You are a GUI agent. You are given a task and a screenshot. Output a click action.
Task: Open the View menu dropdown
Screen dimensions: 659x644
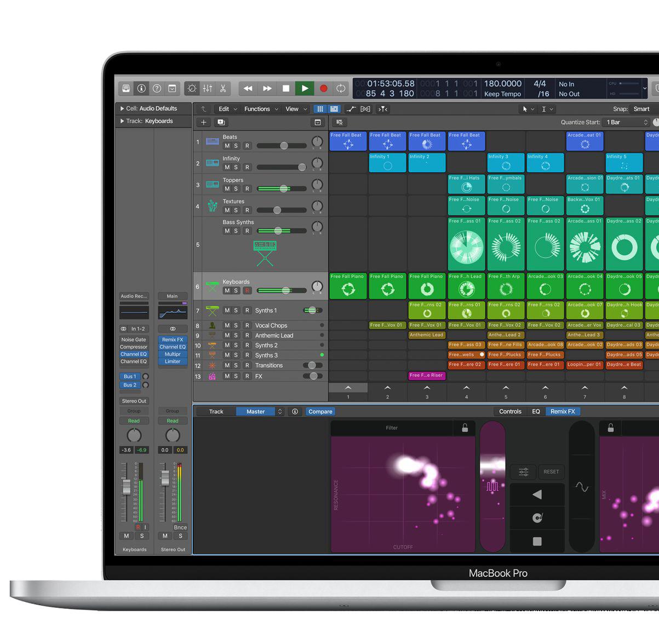point(296,109)
